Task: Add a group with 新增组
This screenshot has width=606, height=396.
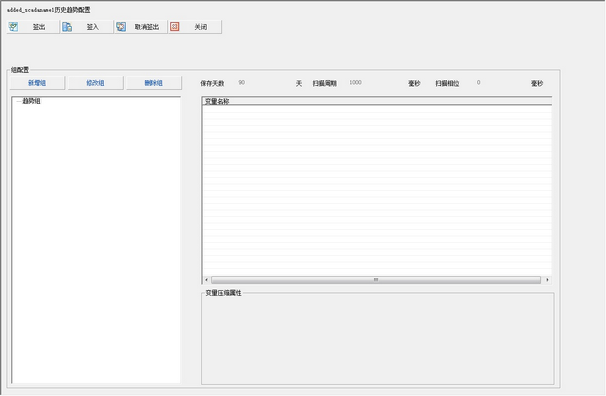Action: click(x=37, y=83)
